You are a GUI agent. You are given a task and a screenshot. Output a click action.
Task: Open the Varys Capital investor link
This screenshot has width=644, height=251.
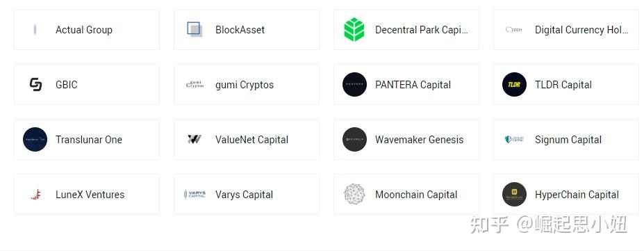[x=247, y=194]
